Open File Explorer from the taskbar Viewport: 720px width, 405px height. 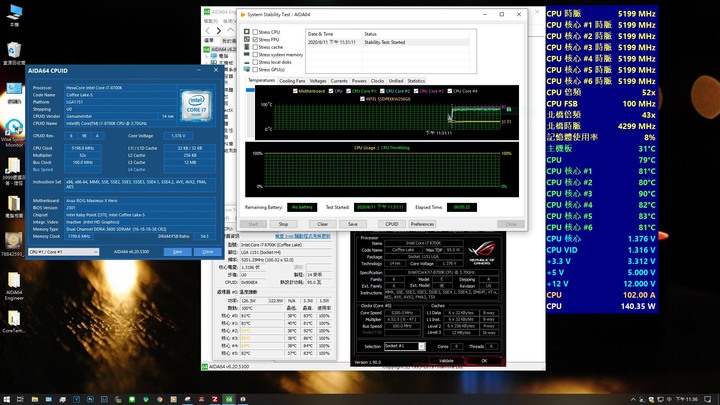pos(34,399)
